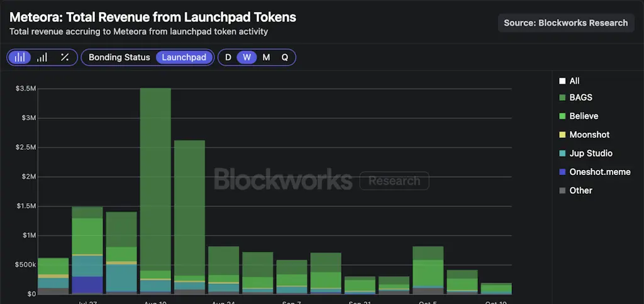
Task: Toggle the Moonshot legend series
Action: tap(584, 135)
